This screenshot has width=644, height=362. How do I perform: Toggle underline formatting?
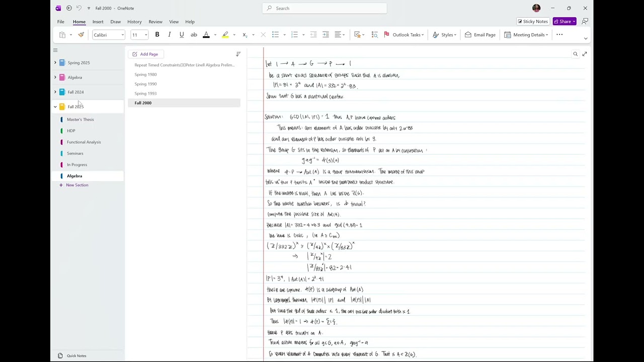182,35
